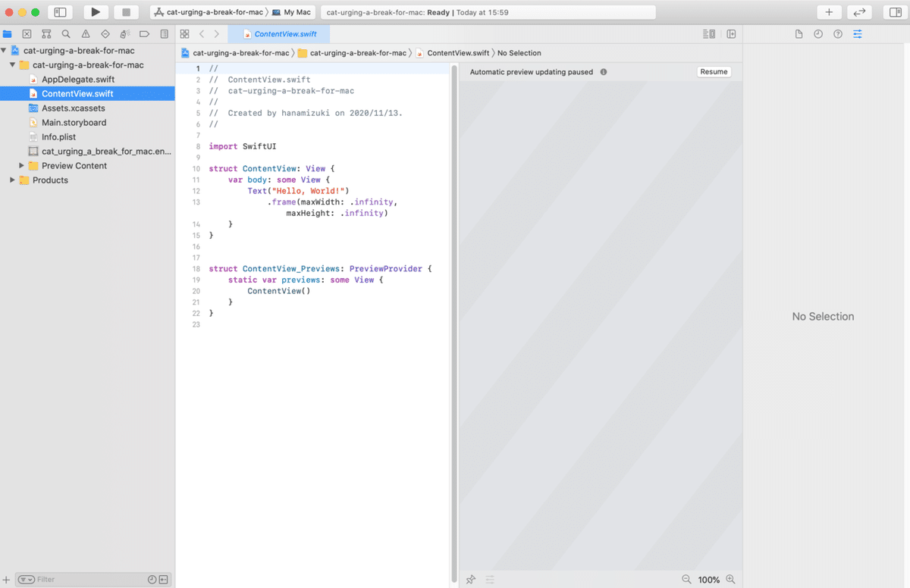Click the preview paused info icon

coord(604,72)
